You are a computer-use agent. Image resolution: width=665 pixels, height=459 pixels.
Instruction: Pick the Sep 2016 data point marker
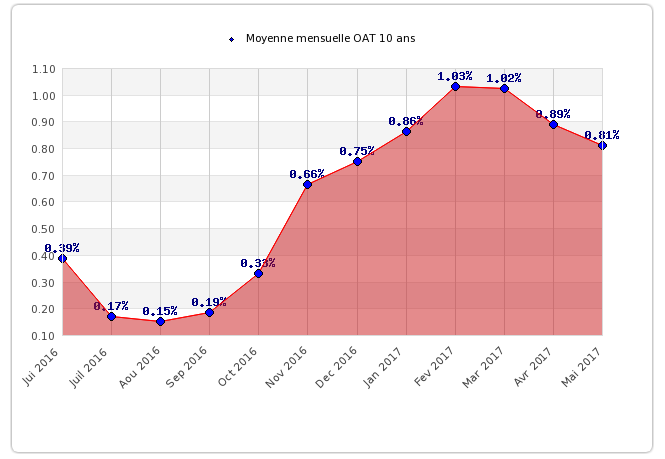pyautogui.click(x=209, y=312)
